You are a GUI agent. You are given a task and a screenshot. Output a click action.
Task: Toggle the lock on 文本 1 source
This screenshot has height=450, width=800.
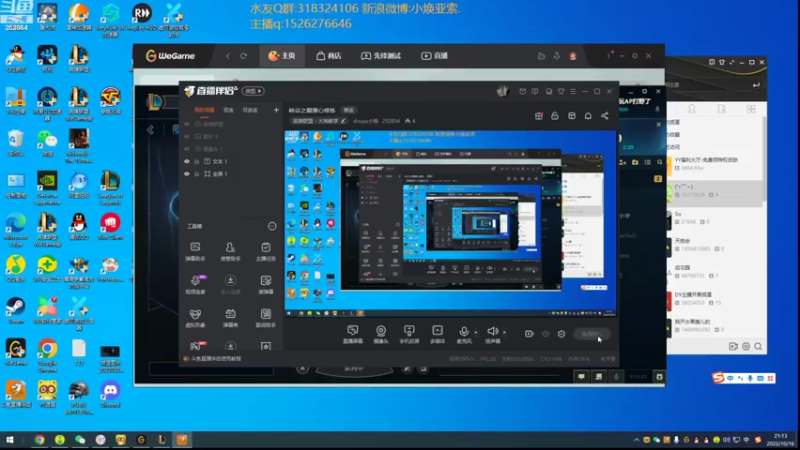click(x=197, y=161)
